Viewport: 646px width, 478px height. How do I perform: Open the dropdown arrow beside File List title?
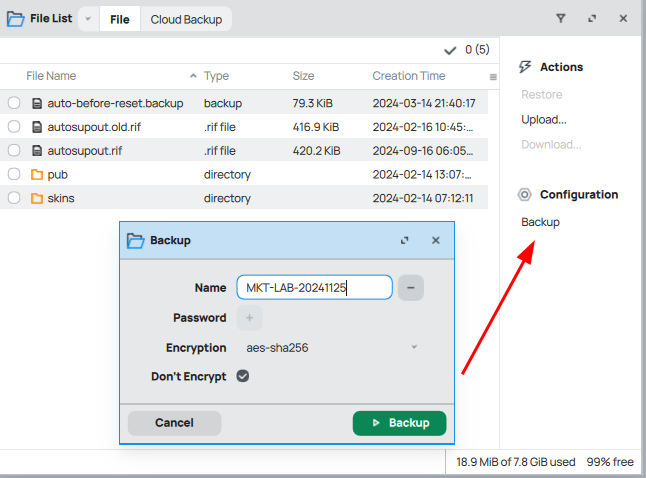[x=87, y=19]
